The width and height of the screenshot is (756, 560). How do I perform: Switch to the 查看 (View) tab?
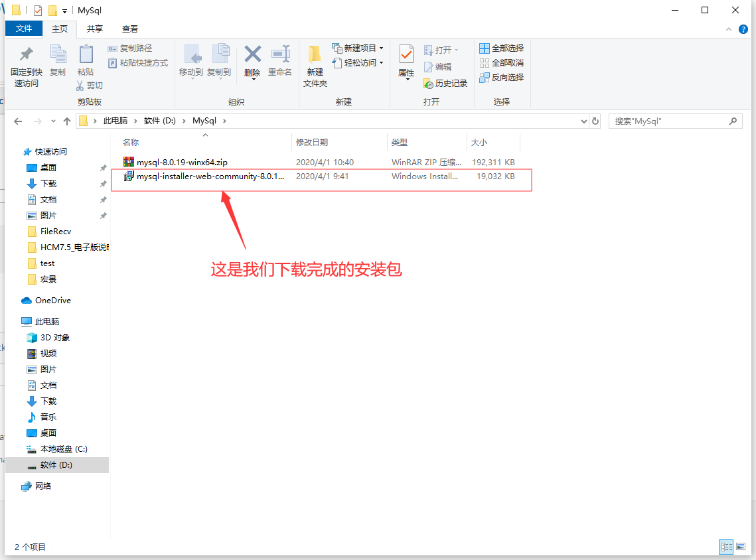(x=130, y=29)
